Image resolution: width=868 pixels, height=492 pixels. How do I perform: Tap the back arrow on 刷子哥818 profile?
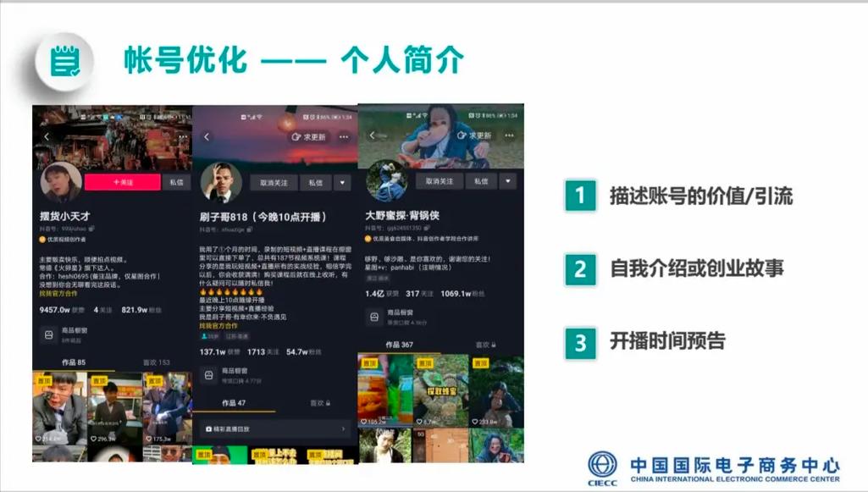(x=207, y=136)
